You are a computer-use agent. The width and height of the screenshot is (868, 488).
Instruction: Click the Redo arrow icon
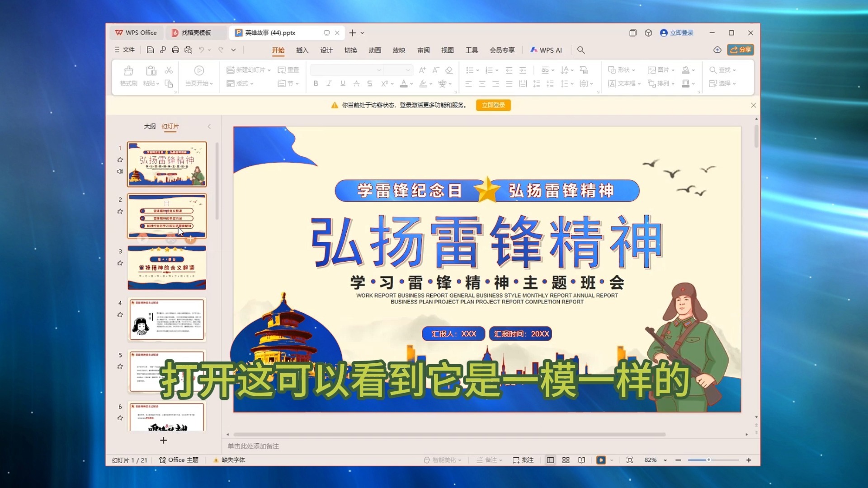pos(221,50)
